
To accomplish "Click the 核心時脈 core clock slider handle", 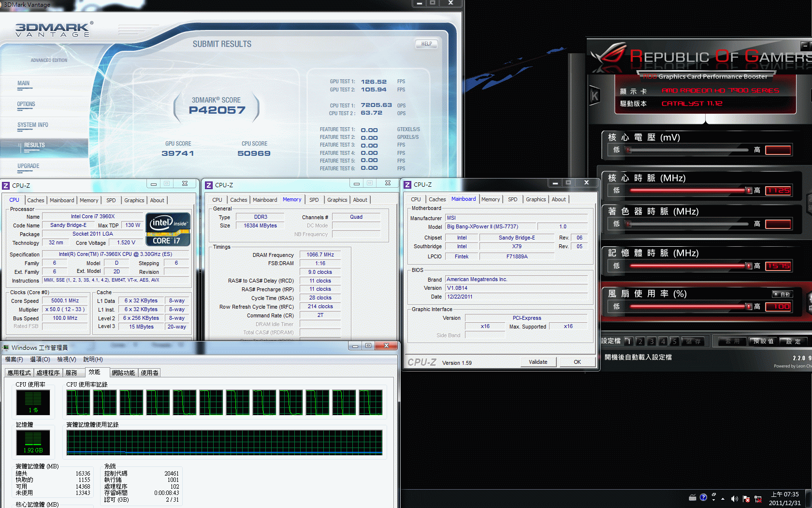I will [x=749, y=191].
